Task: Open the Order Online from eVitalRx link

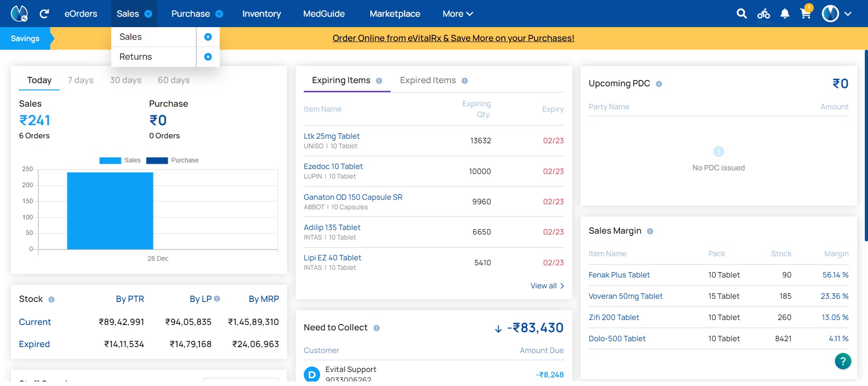Action: click(453, 38)
